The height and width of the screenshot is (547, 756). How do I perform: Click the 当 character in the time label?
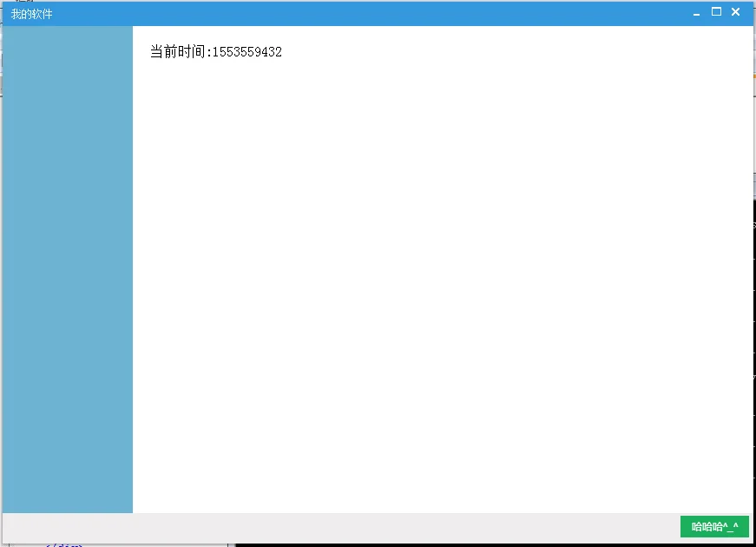[x=157, y=52]
